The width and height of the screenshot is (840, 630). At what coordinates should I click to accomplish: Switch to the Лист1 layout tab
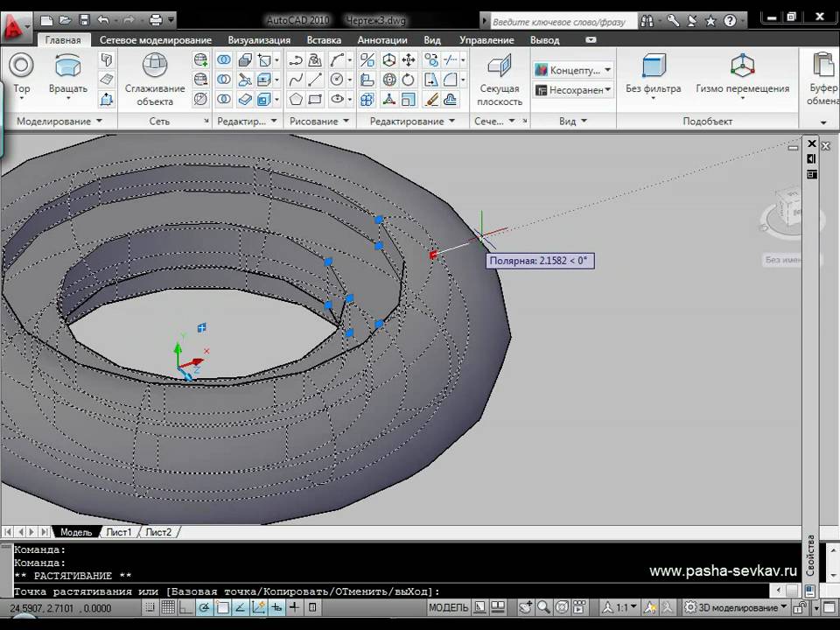pos(119,532)
